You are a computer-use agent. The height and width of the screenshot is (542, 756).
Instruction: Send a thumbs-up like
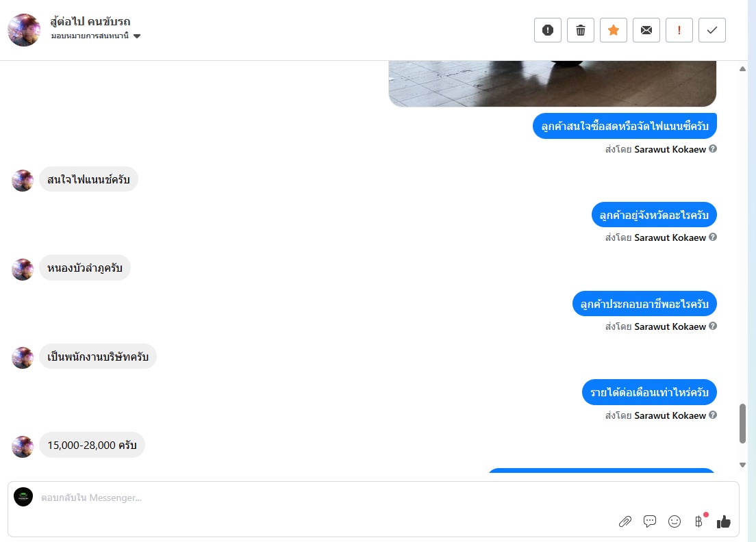point(723,521)
